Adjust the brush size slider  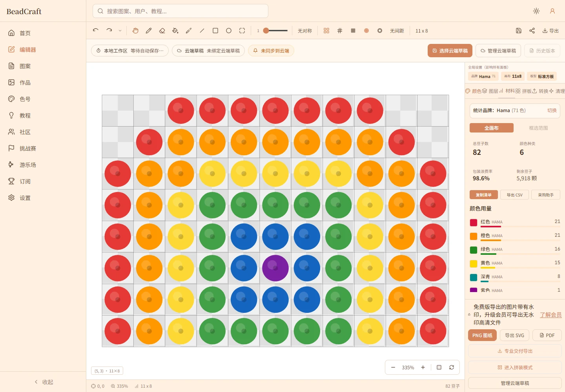pyautogui.click(x=275, y=31)
